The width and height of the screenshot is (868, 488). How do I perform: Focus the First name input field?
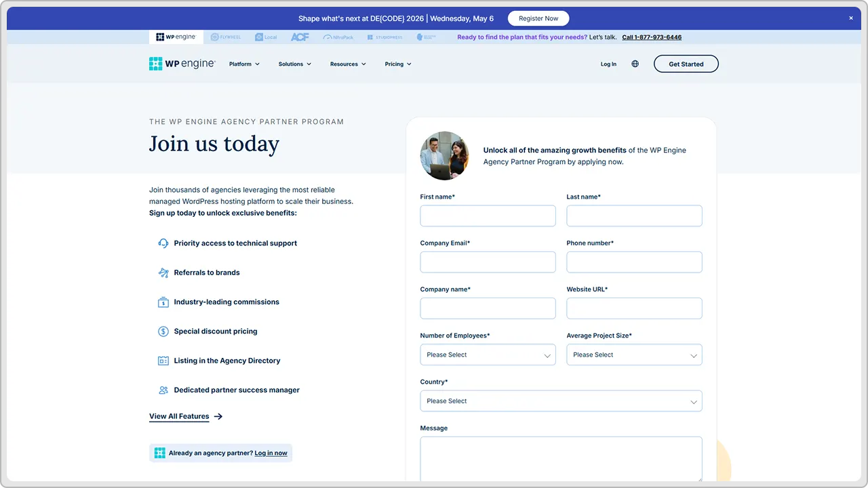point(488,216)
